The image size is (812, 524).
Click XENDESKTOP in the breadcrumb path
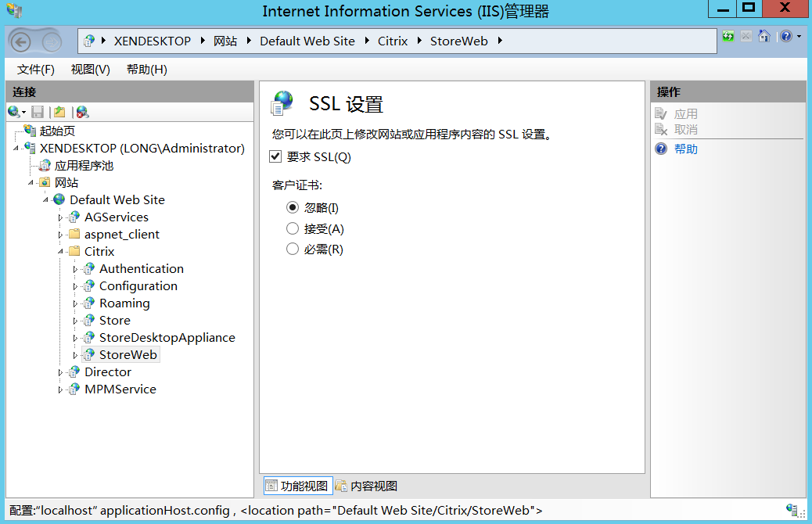coord(153,41)
